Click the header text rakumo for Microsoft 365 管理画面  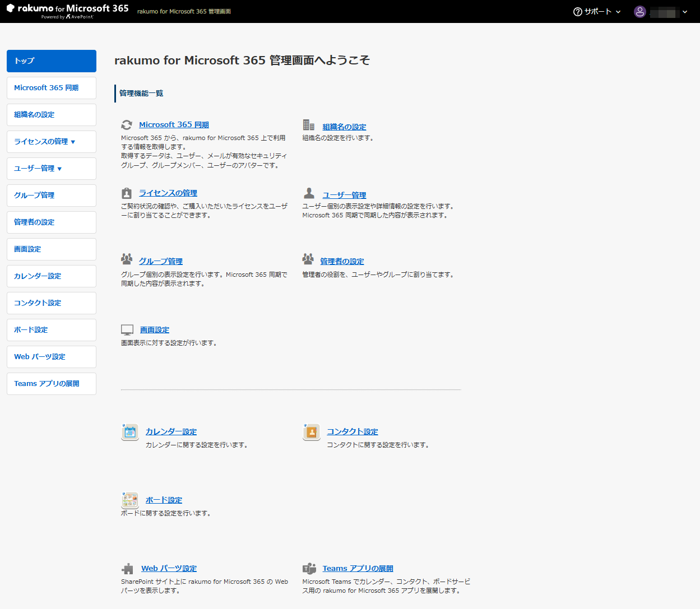[x=184, y=12]
